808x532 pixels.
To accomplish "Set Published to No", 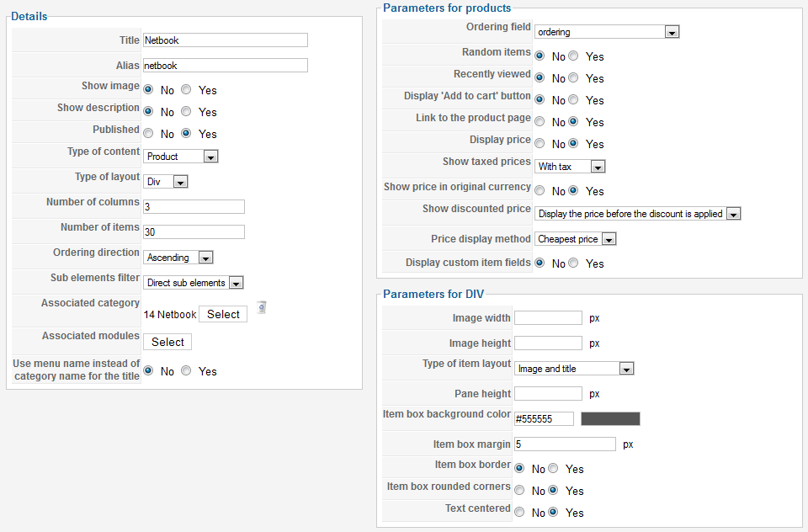I will (x=148, y=134).
